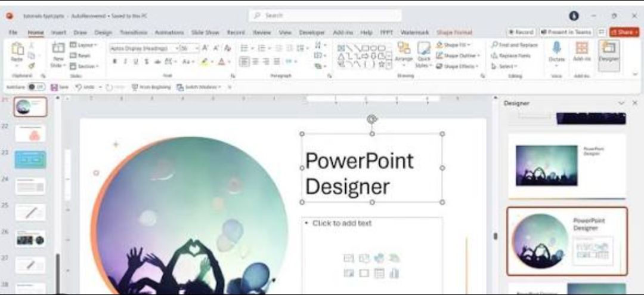This screenshot has height=295, width=644.
Task: Click the Search box in title bar
Action: coord(324,16)
